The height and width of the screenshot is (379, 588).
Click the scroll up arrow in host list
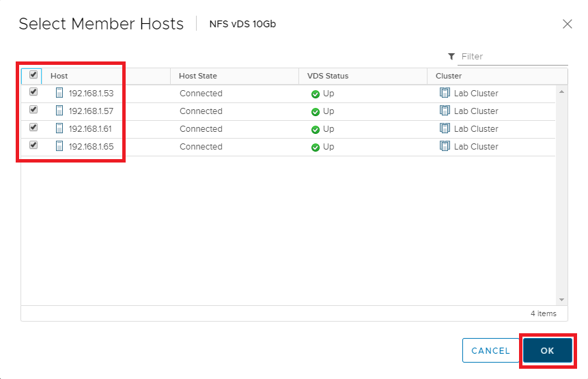(x=561, y=92)
